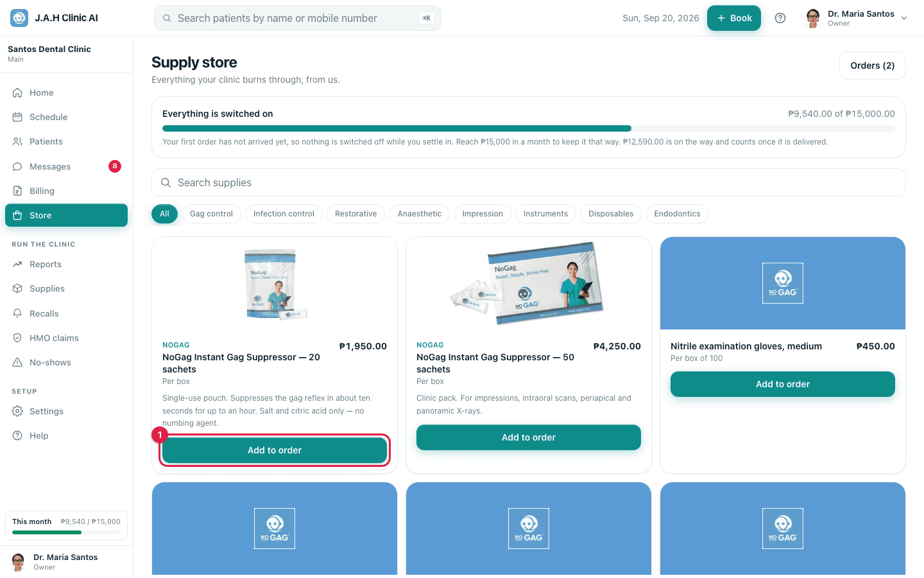Filter by Anaesthetic
The width and height of the screenshot is (924, 578).
(420, 214)
